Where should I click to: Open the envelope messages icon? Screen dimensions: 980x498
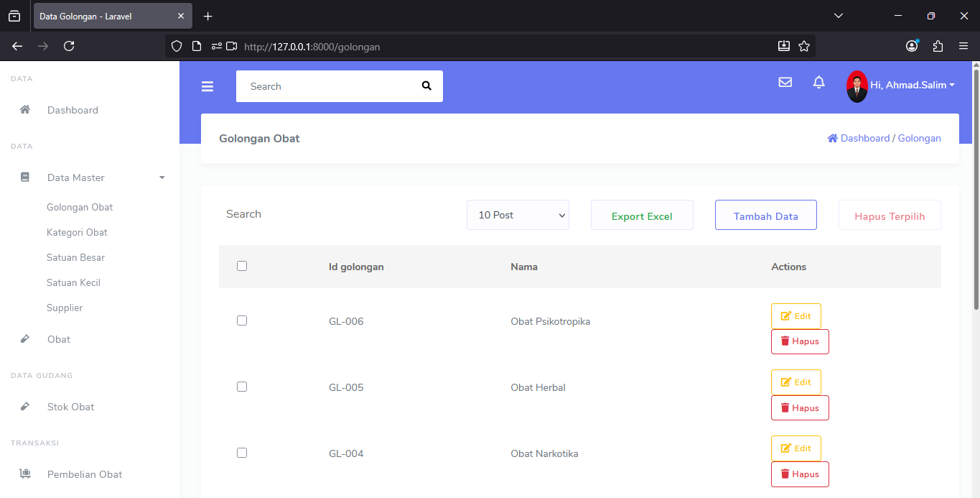(x=785, y=83)
